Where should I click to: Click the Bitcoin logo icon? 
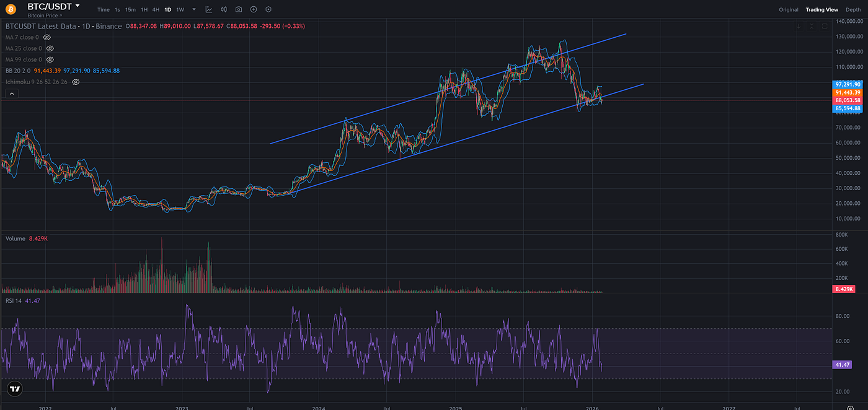click(10, 9)
